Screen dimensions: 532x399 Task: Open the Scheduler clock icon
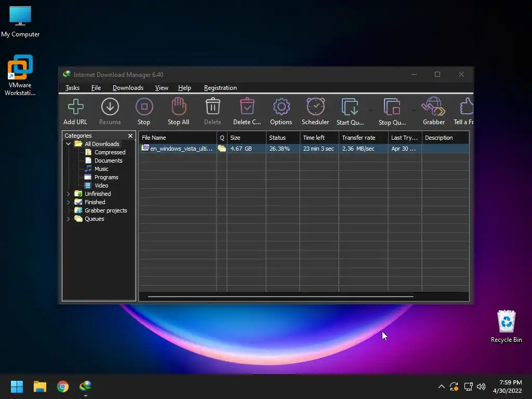point(315,107)
